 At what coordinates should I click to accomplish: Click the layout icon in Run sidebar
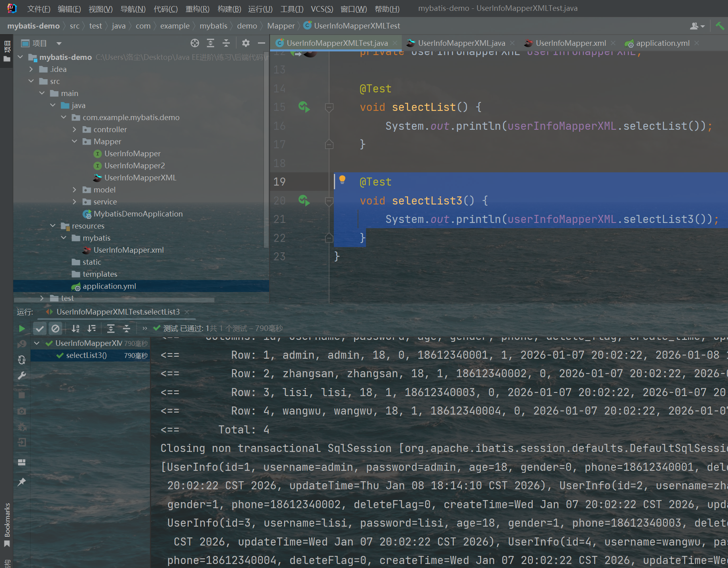[x=22, y=462]
